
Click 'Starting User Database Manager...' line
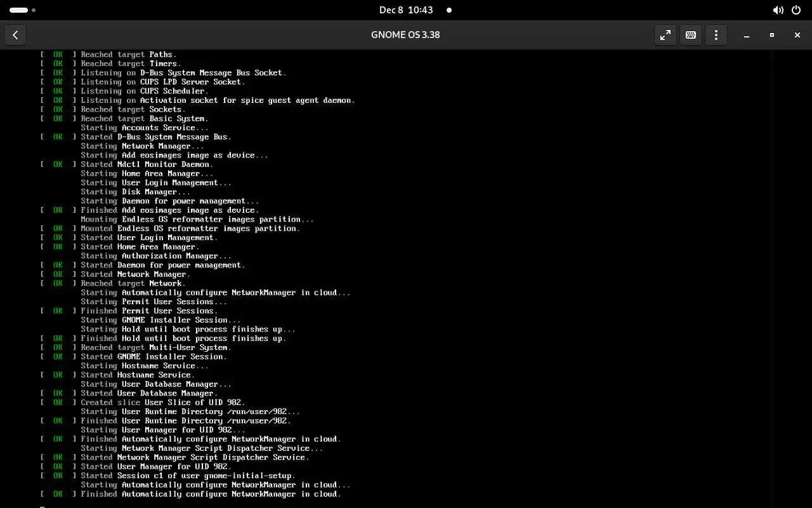pos(156,384)
